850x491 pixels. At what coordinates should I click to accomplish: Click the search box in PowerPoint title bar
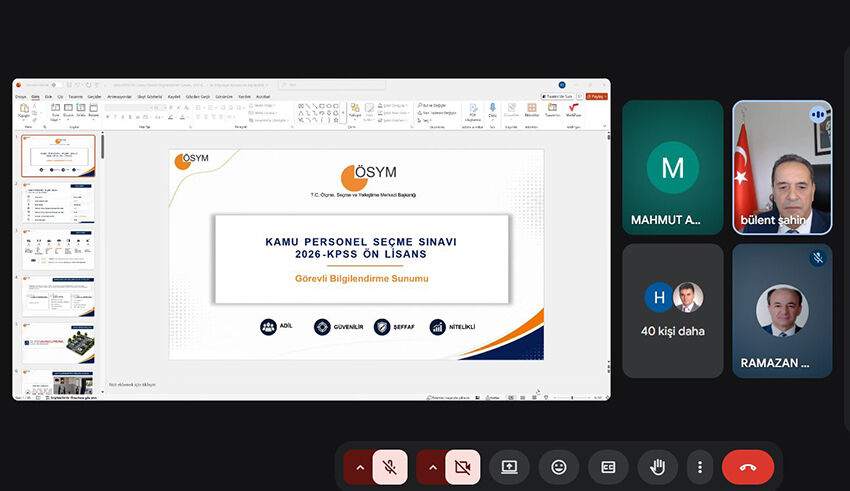tap(332, 85)
